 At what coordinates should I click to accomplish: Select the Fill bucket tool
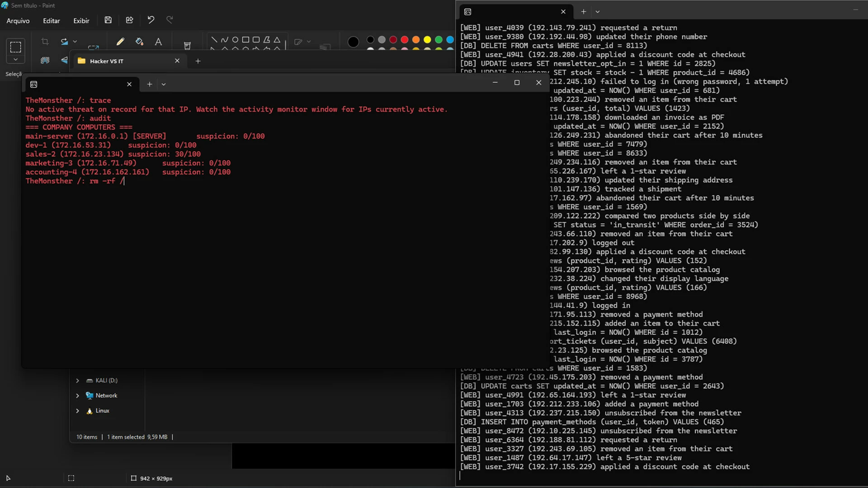coord(139,42)
